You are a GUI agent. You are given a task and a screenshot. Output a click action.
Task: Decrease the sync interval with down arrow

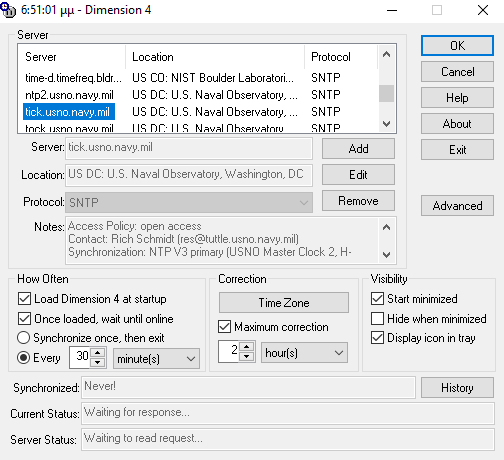coord(98,362)
